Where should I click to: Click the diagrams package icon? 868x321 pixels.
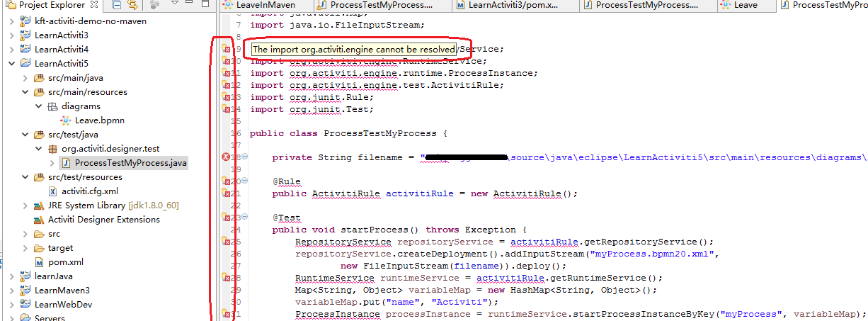(52, 106)
